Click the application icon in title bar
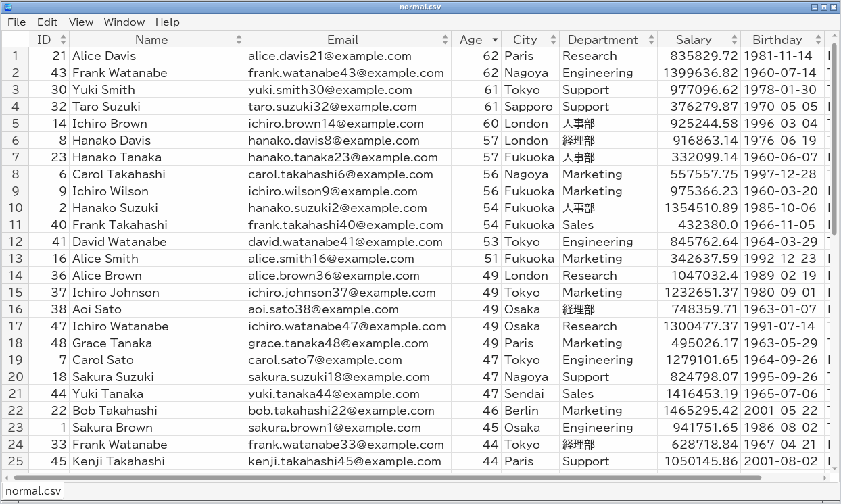 (7, 7)
